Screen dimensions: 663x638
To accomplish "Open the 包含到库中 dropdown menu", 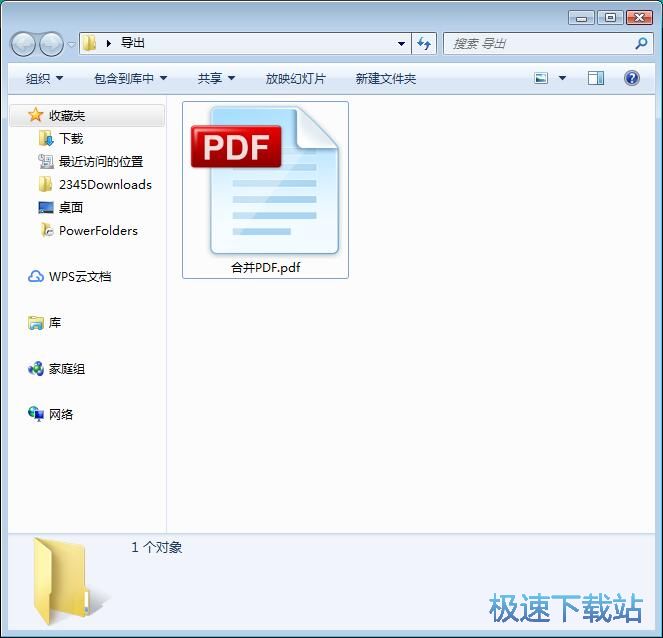I will pyautogui.click(x=131, y=78).
